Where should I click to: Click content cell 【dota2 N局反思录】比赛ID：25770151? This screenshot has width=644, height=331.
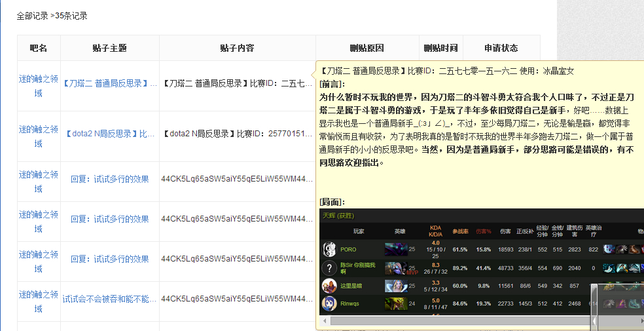point(238,134)
